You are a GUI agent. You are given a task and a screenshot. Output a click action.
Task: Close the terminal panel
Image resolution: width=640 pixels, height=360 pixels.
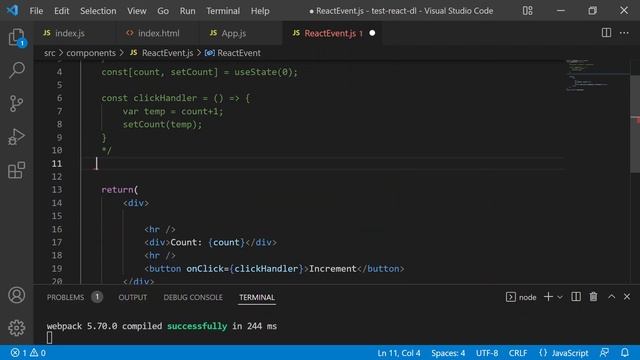627,297
